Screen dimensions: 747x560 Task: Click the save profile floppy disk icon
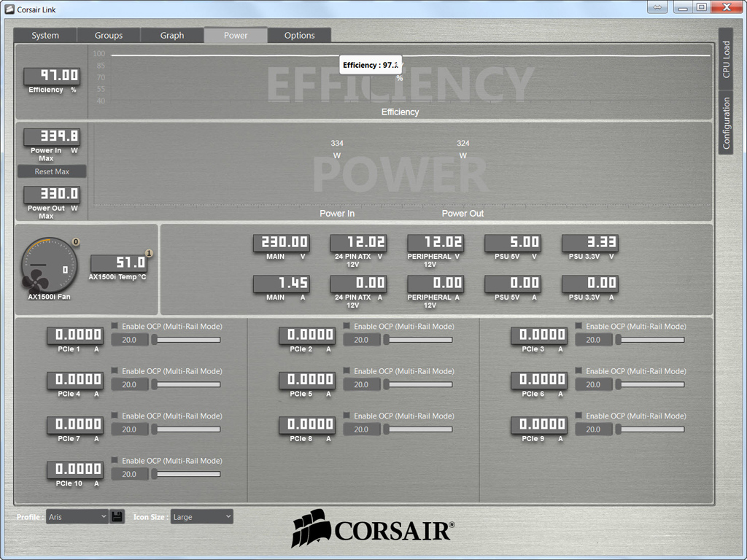[117, 517]
